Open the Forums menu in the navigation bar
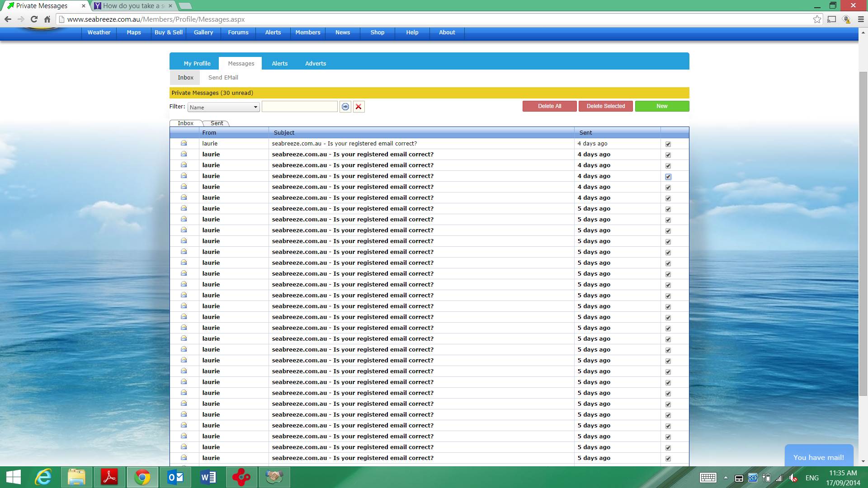Viewport: 868px width, 488px height. point(238,33)
